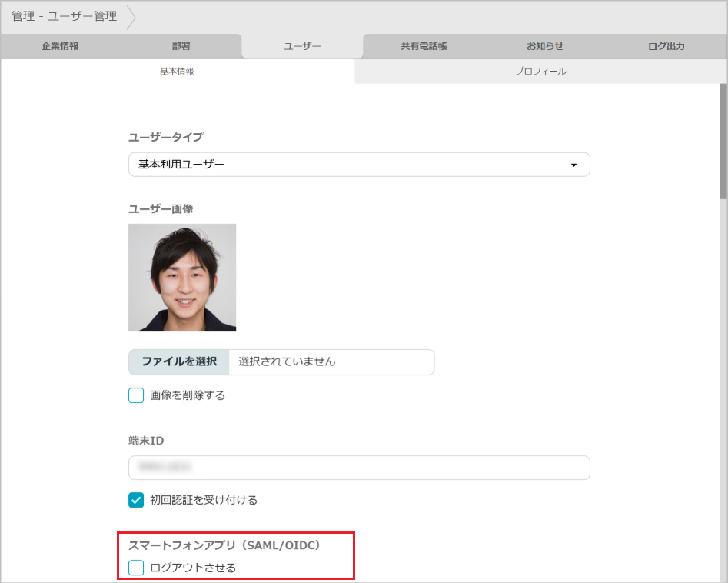
Task: Switch to the ログ出力 tab
Action: point(666,46)
